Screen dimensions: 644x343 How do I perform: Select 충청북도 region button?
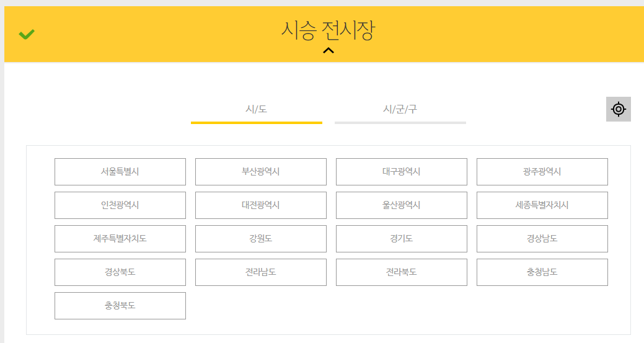[x=120, y=306]
